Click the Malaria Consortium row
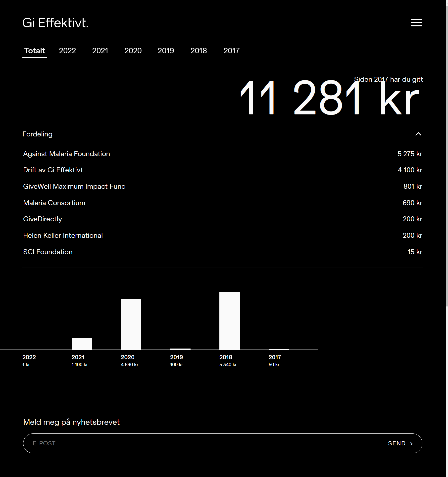 pyautogui.click(x=54, y=203)
